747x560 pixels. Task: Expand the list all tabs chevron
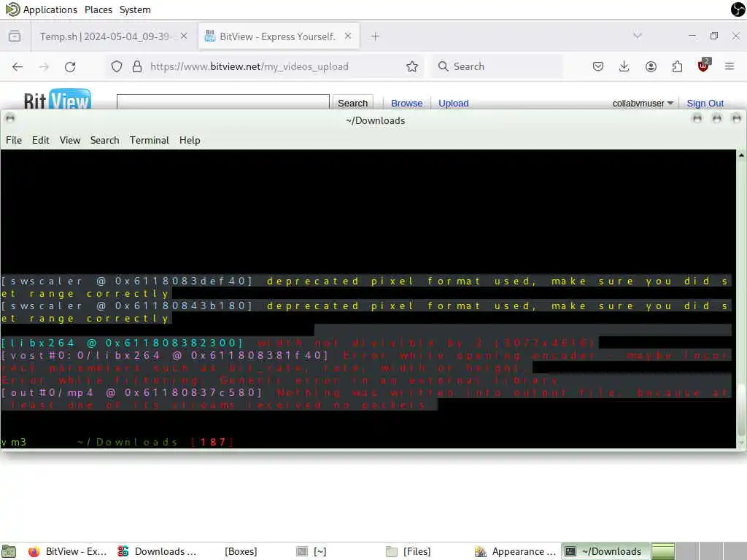(638, 35)
